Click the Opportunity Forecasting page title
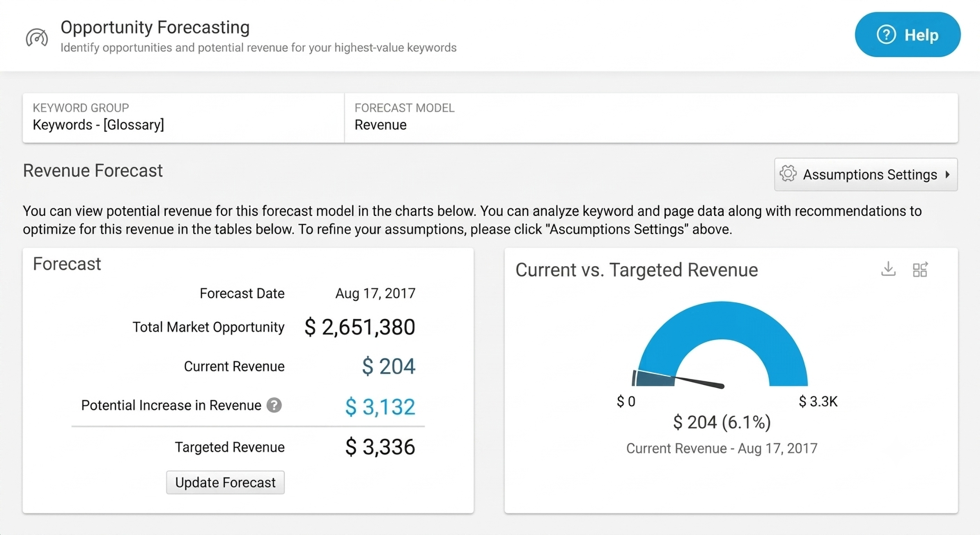Image resolution: width=980 pixels, height=535 pixels. click(x=155, y=27)
